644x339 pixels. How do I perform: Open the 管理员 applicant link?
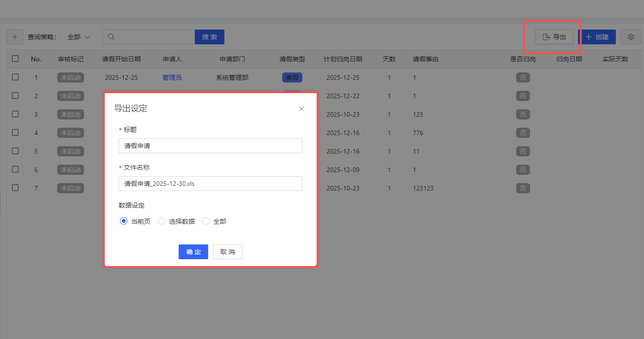[172, 77]
